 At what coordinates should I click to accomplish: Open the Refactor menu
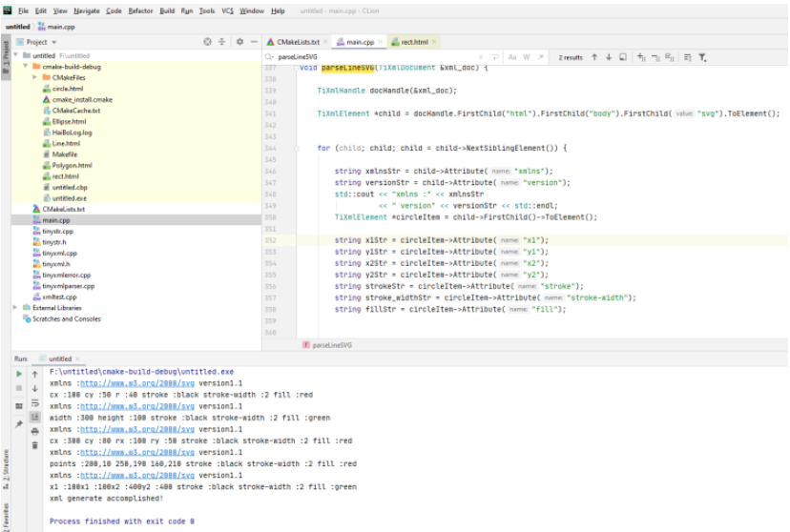click(141, 10)
